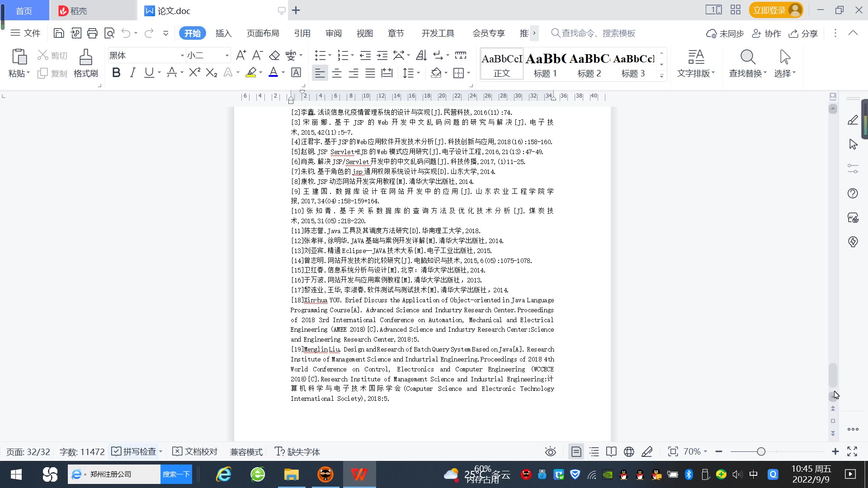The image size is (868, 488).
Task: Toggle spell check in status bar
Action: tap(134, 452)
